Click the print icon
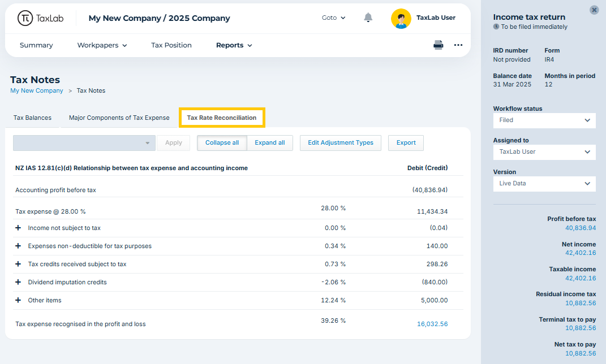Screen dimensions: 606x364 439,45
